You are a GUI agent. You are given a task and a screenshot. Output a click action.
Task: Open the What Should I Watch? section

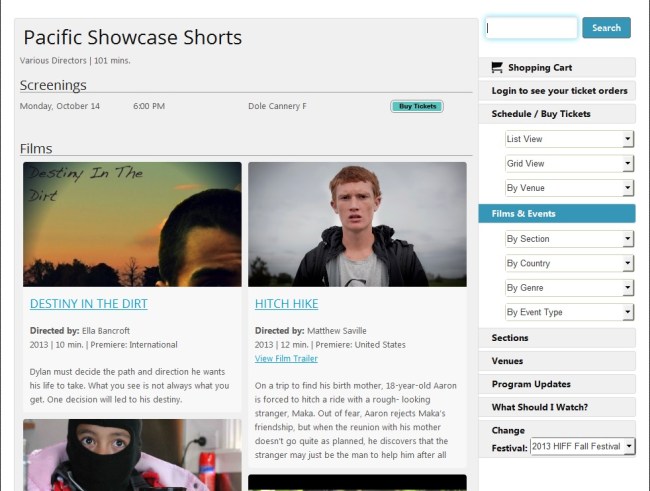point(557,407)
